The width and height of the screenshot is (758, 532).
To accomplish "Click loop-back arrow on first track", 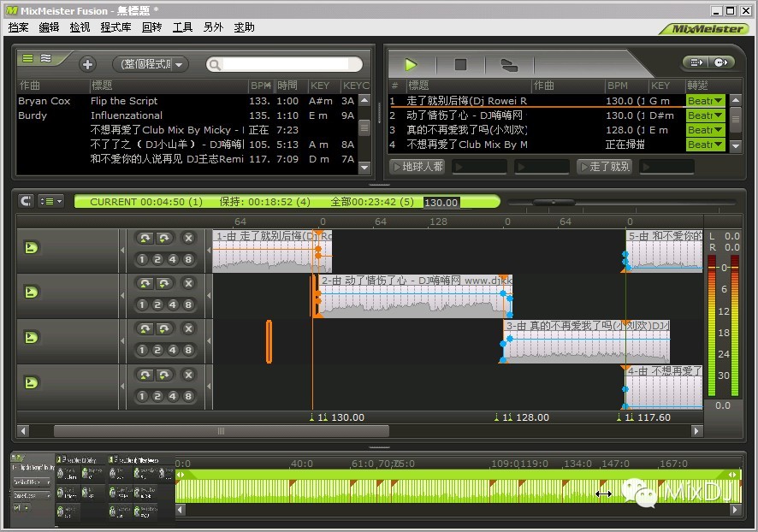I will 145,238.
